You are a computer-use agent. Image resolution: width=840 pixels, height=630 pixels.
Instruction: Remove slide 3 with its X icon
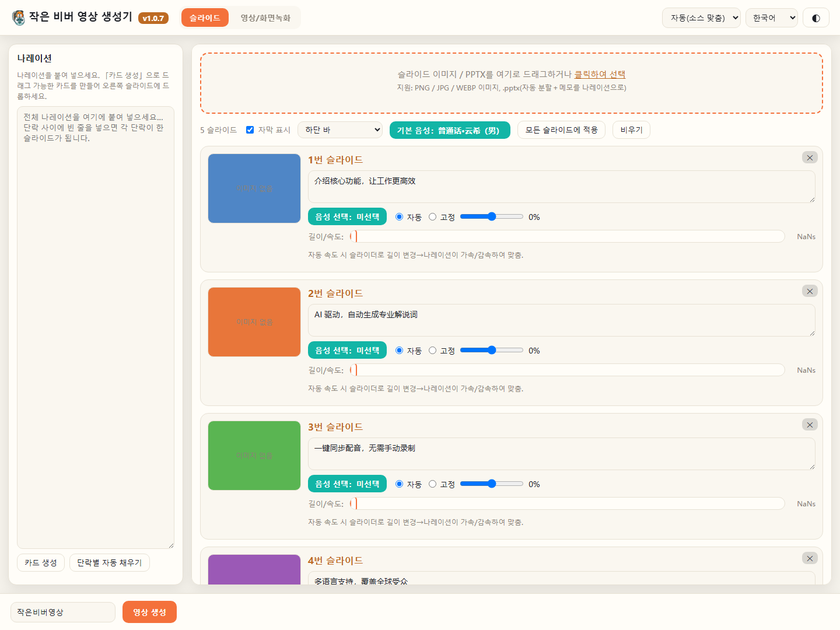point(810,425)
